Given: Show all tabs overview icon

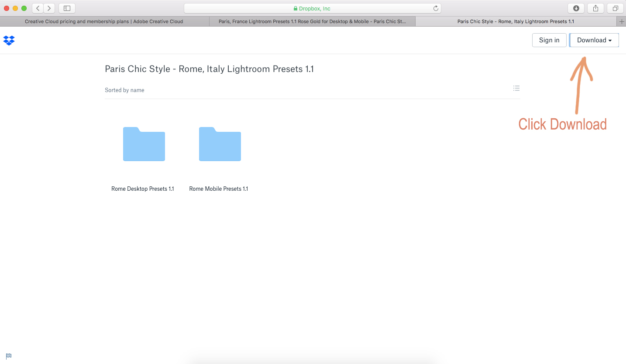Looking at the screenshot, I should pyautogui.click(x=615, y=8).
